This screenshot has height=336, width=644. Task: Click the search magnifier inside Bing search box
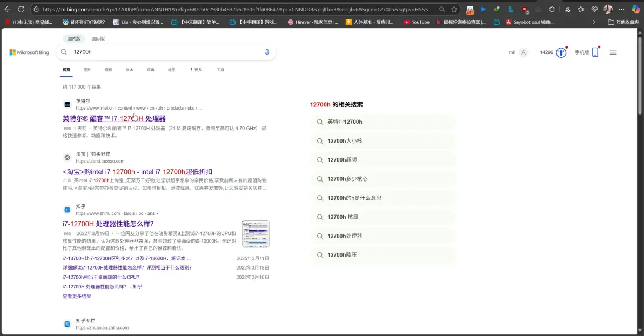coord(64,52)
